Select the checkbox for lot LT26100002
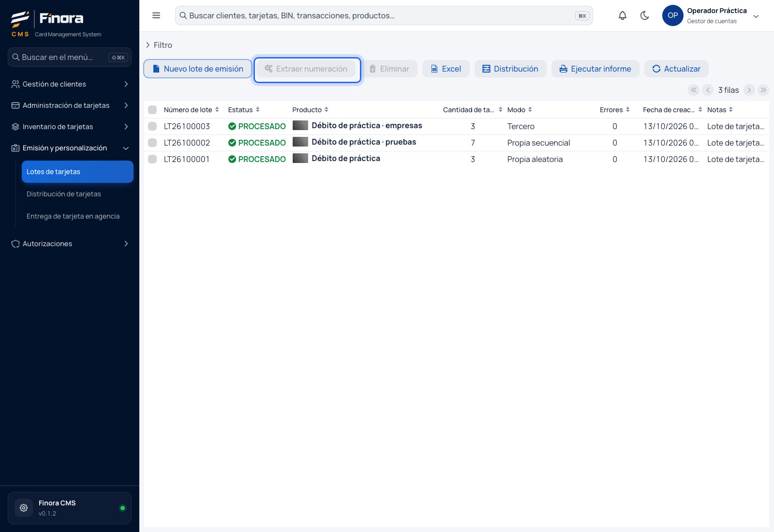 (152, 143)
